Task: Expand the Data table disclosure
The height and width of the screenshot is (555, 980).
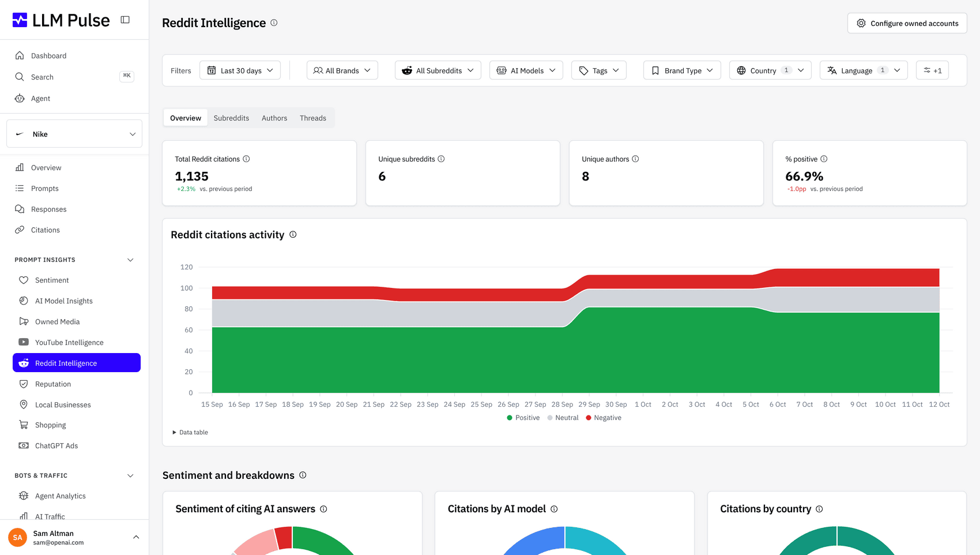Action: click(x=190, y=432)
